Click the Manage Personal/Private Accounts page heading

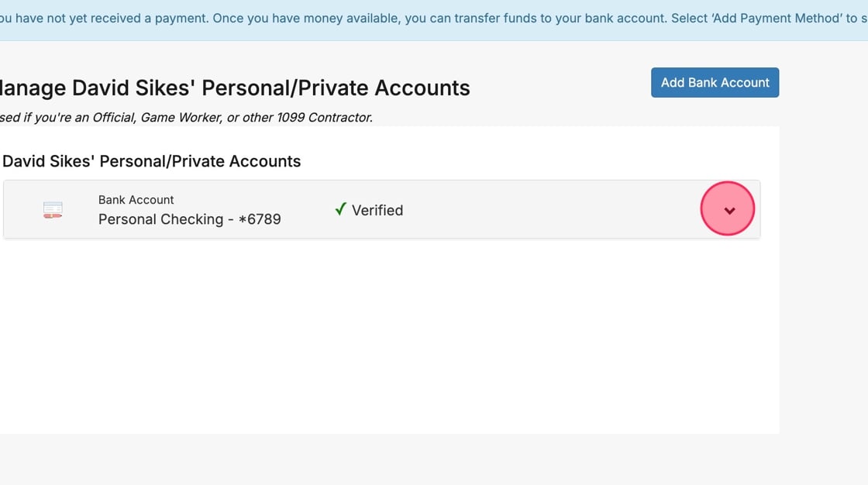(232, 88)
